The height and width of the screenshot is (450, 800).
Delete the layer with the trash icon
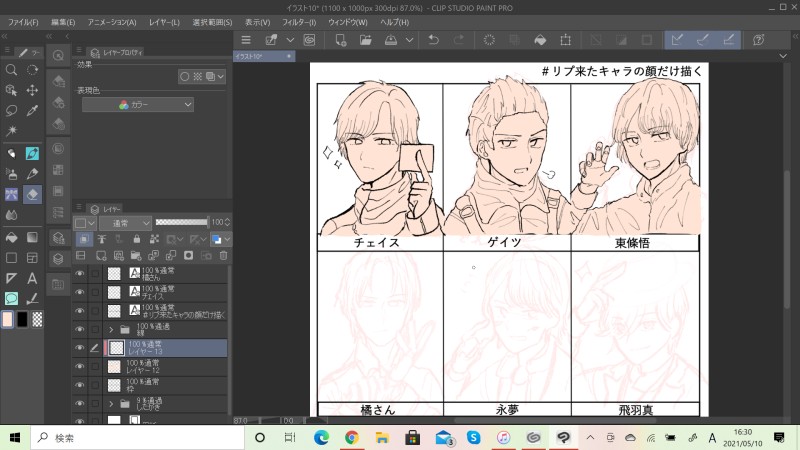click(223, 255)
